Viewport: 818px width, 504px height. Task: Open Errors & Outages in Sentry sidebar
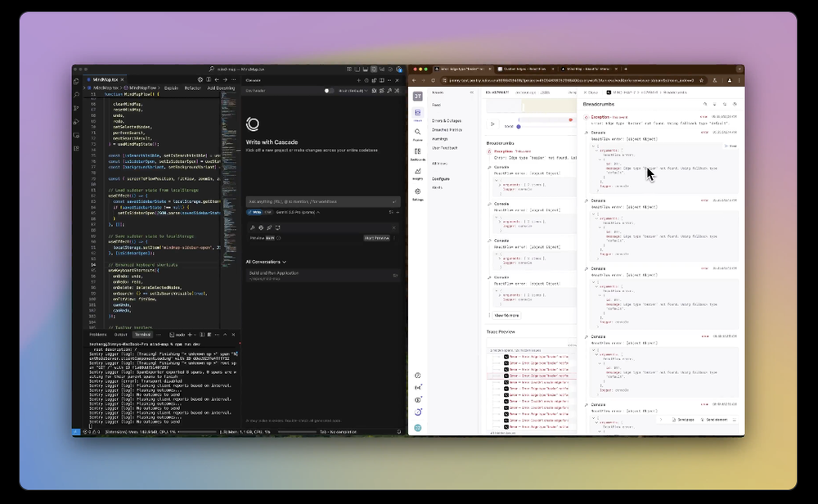point(447,120)
